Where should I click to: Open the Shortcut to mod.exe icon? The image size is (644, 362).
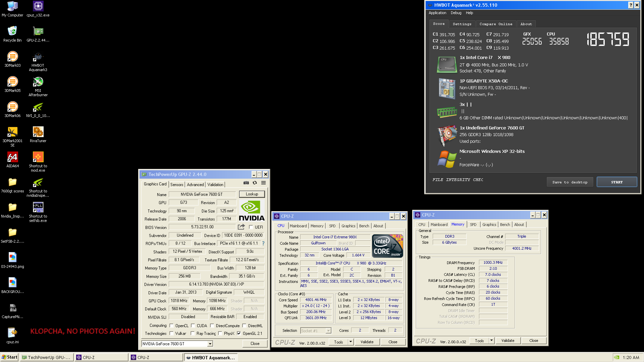38,162
